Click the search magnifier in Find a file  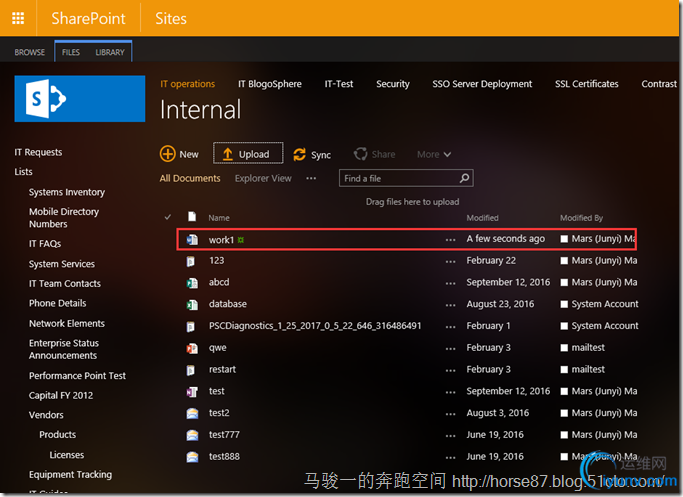click(x=465, y=178)
